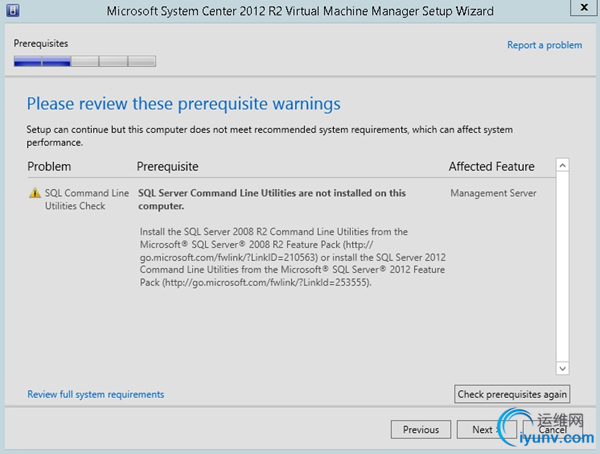Open Review full system requirements link
Viewport: 600px width, 454px height.
pyautogui.click(x=96, y=394)
